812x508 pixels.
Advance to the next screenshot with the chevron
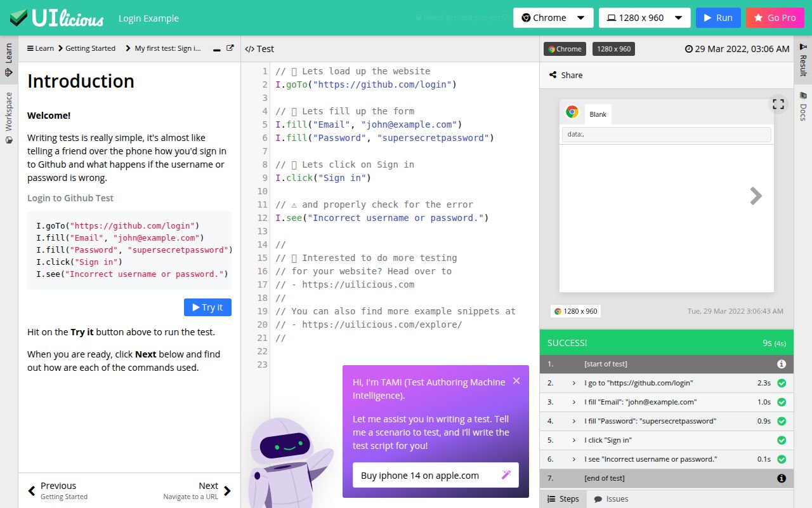756,196
